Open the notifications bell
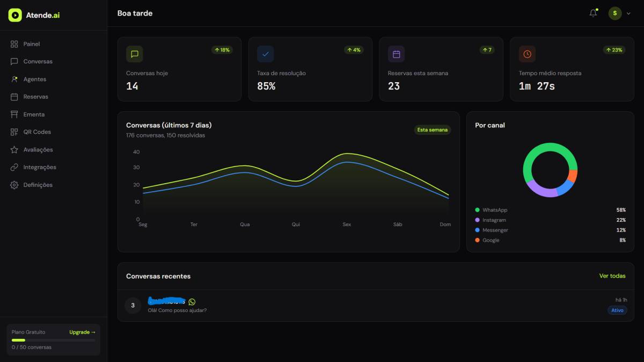This screenshot has width=644, height=362. (x=593, y=13)
